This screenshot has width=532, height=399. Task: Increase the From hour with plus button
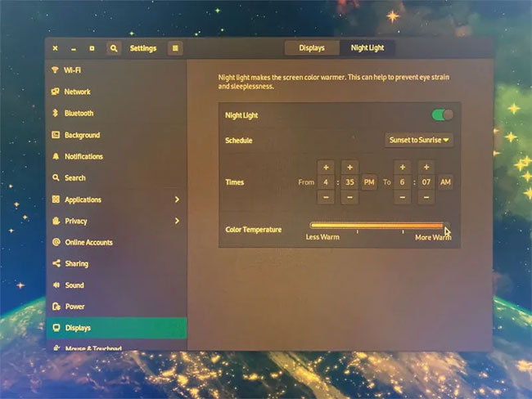326,168
